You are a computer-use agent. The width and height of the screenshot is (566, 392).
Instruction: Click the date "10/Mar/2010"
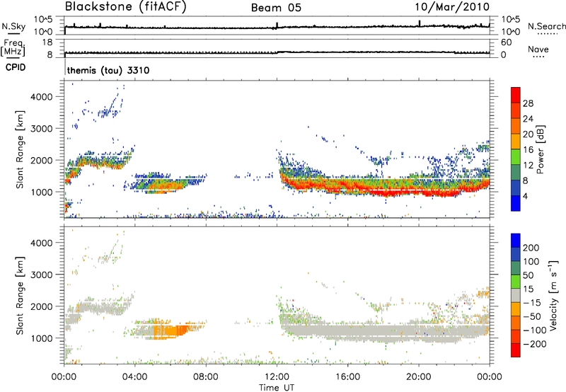point(452,7)
